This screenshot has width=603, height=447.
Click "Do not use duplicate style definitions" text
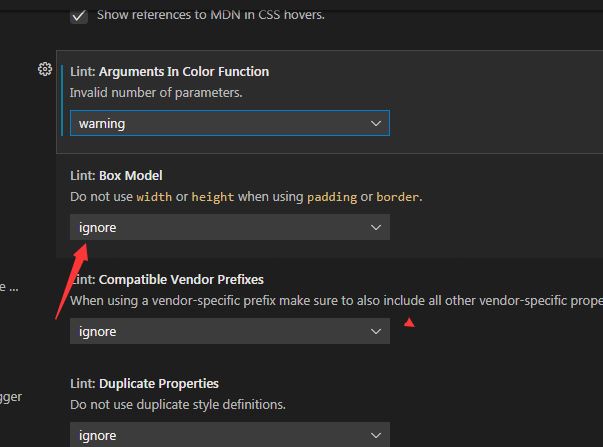(178, 405)
